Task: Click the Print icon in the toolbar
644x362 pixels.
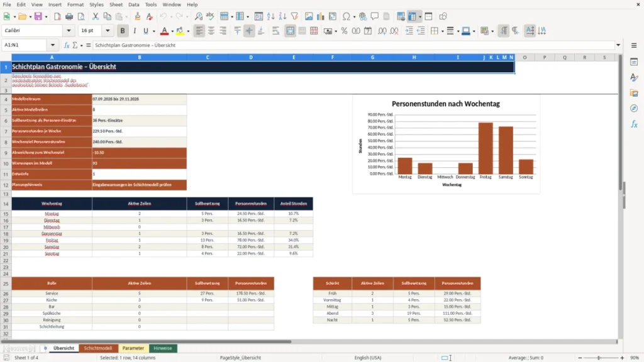Action: pyautogui.click(x=69, y=16)
